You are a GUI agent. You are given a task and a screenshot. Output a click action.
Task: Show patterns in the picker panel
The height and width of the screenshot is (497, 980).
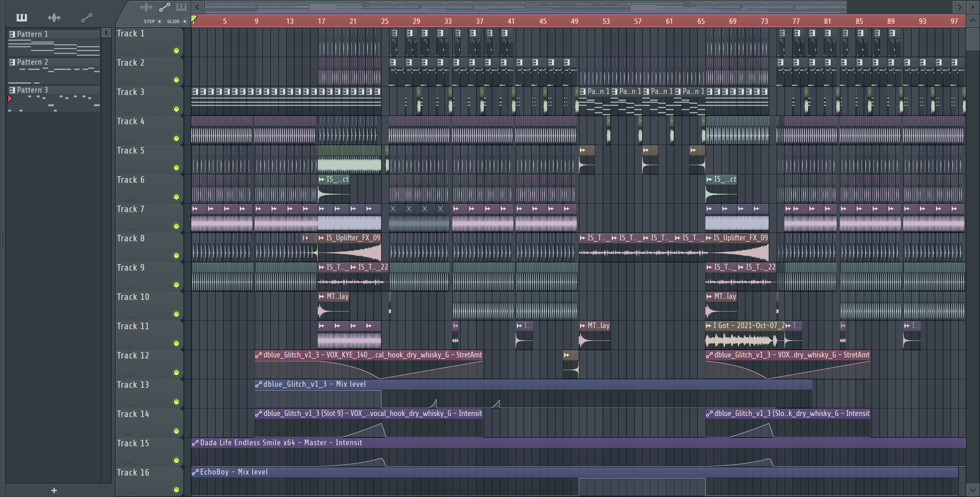point(22,17)
